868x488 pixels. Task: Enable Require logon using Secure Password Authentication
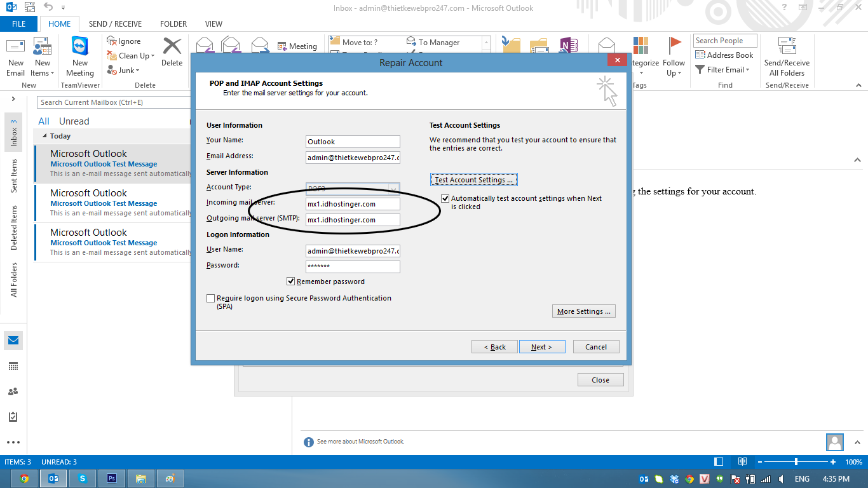[x=210, y=298]
